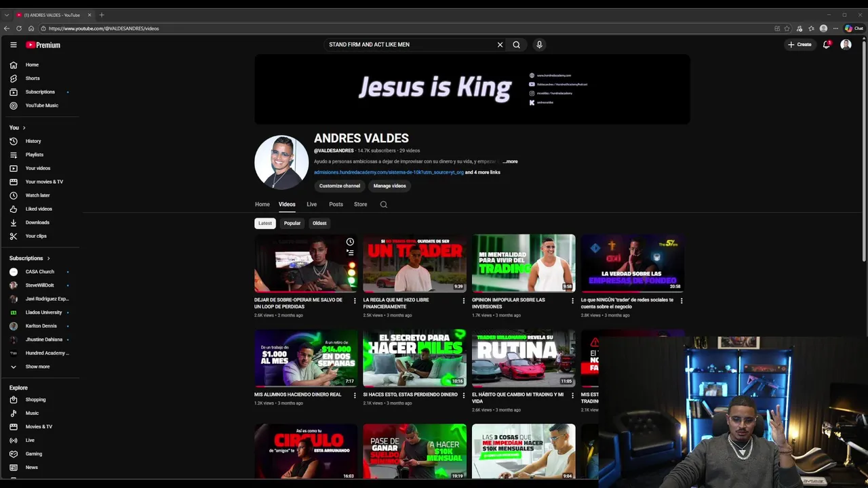Click the browser address bar URL
Viewport: 868px width, 488px height.
coord(104,28)
